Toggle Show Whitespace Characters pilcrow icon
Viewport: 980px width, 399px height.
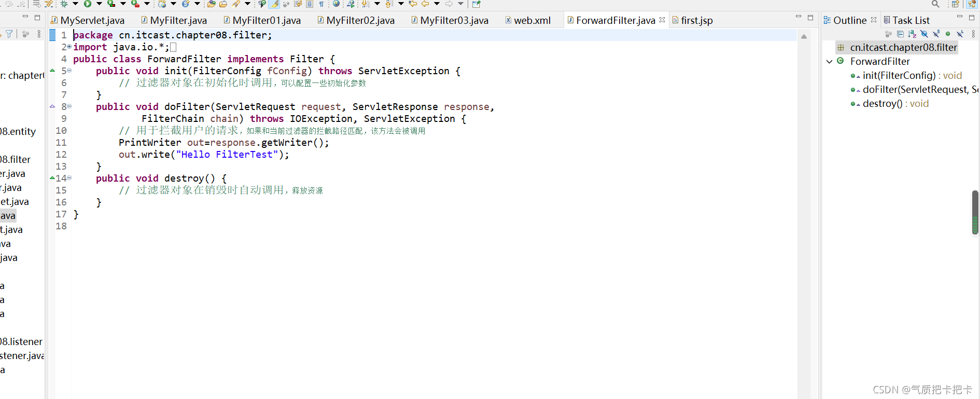[321, 4]
